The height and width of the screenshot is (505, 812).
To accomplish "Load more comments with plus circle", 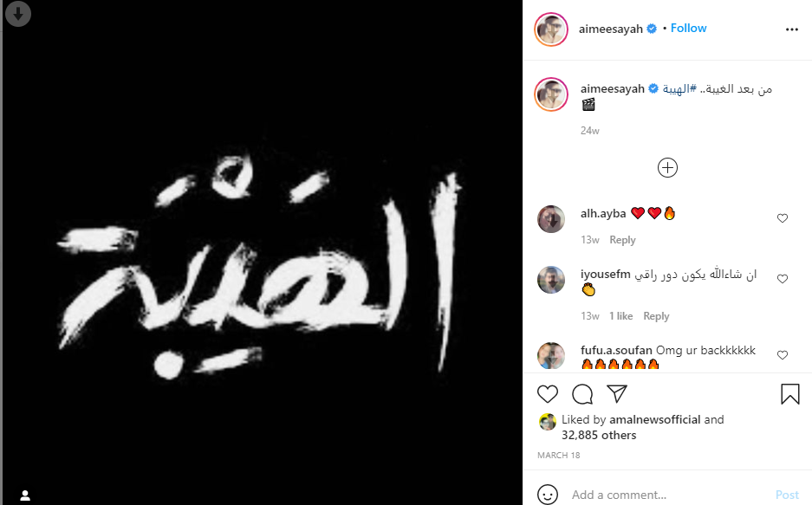I will pos(667,168).
